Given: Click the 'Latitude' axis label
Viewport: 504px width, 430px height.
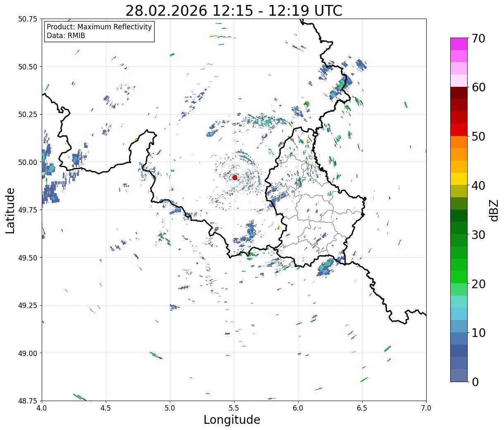Looking at the screenshot, I should [x=10, y=210].
